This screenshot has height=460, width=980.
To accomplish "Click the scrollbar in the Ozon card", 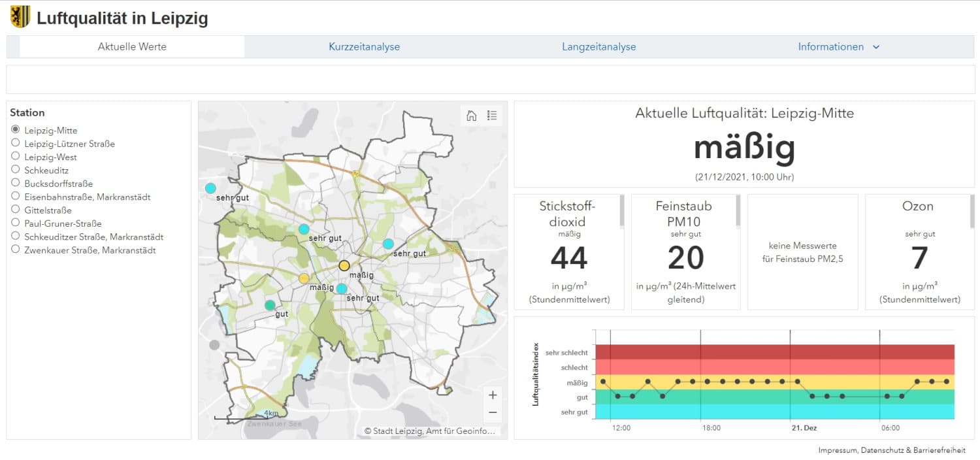I will coord(972,210).
